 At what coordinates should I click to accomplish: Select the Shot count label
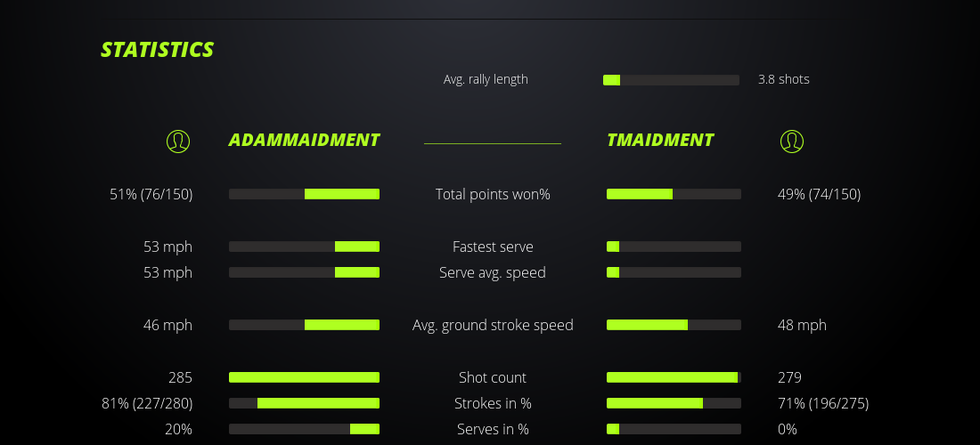point(493,377)
